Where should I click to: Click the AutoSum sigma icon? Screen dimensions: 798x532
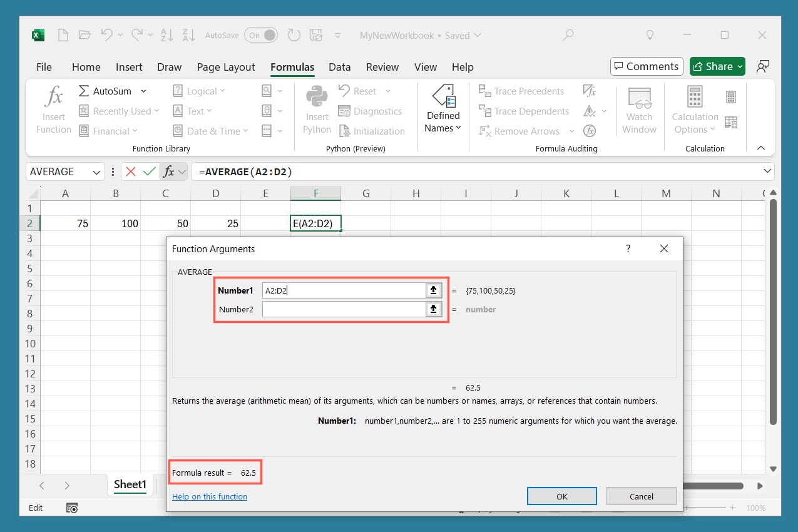click(x=84, y=91)
